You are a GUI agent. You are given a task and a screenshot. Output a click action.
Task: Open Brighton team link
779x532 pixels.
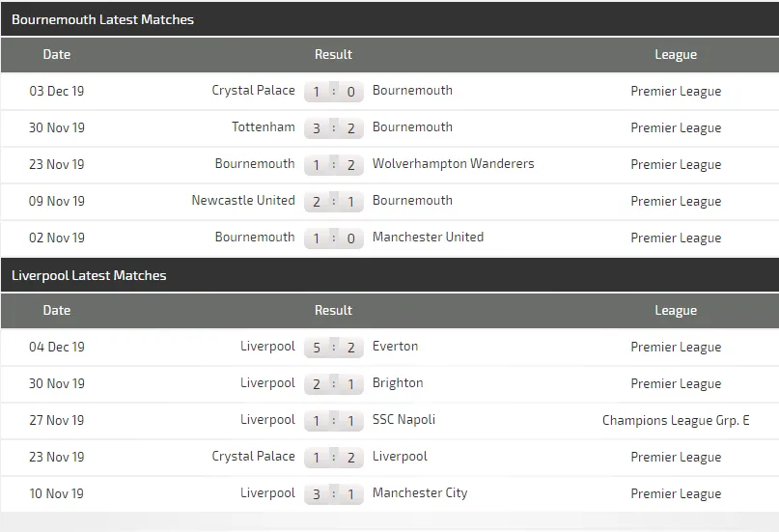coord(398,383)
